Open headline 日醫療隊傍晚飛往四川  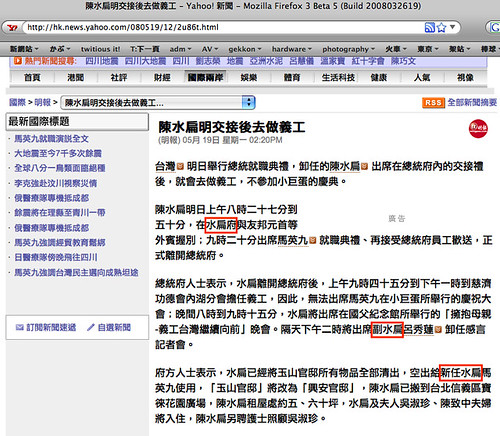click(x=56, y=257)
